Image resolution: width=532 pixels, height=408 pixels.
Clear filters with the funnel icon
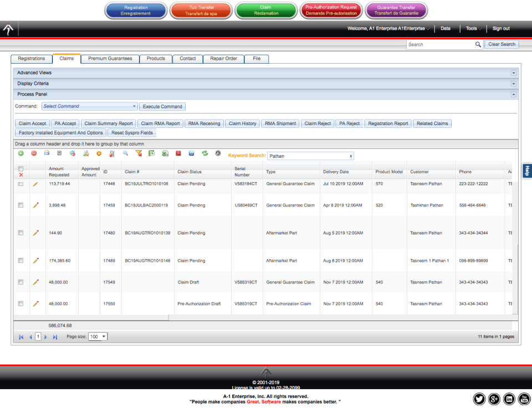click(x=139, y=153)
